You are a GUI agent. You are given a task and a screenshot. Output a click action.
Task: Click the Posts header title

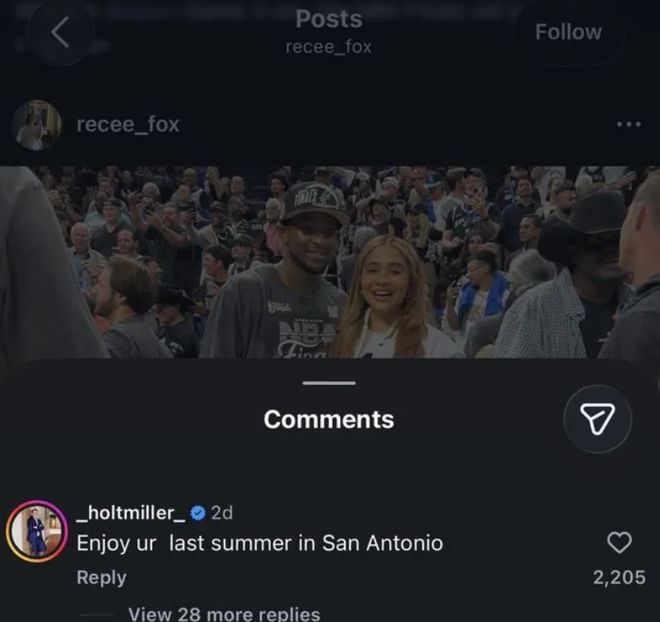point(329,19)
